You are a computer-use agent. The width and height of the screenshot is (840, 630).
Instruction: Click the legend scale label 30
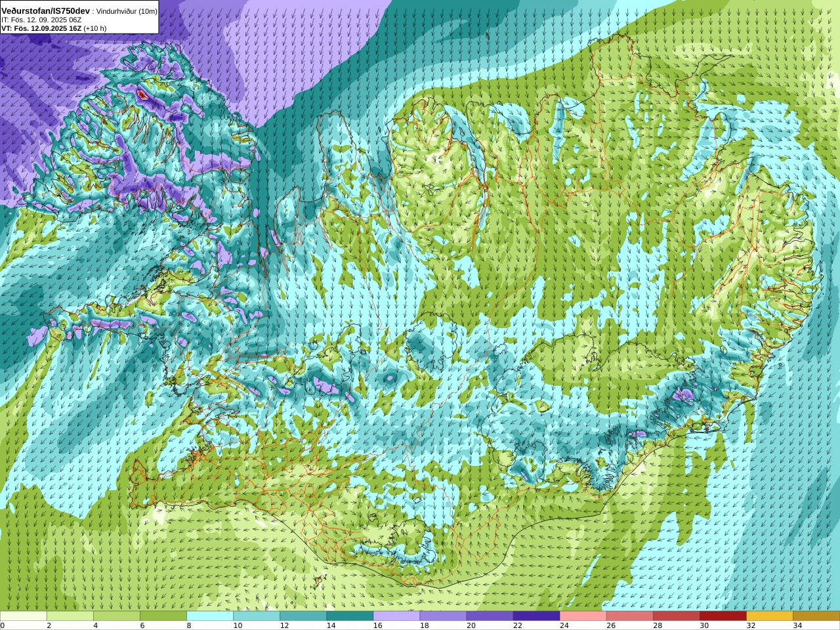704,625
